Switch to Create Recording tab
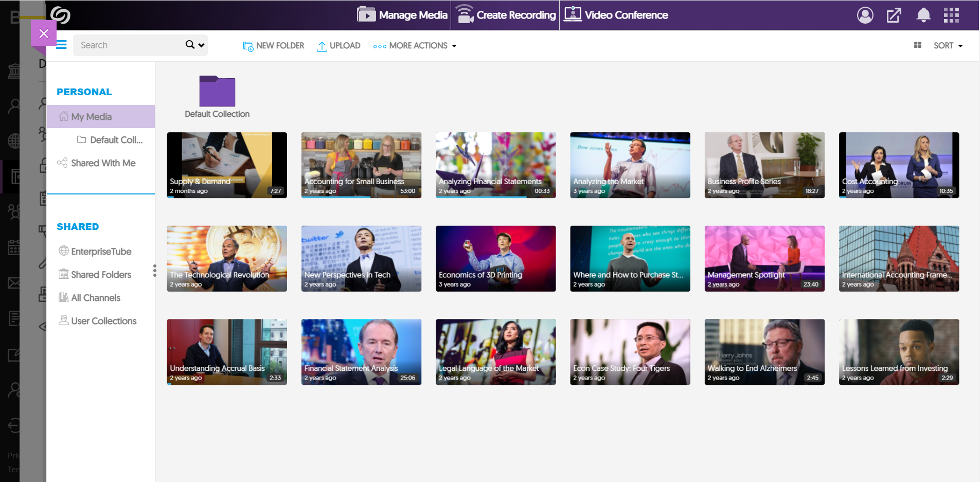 point(506,15)
